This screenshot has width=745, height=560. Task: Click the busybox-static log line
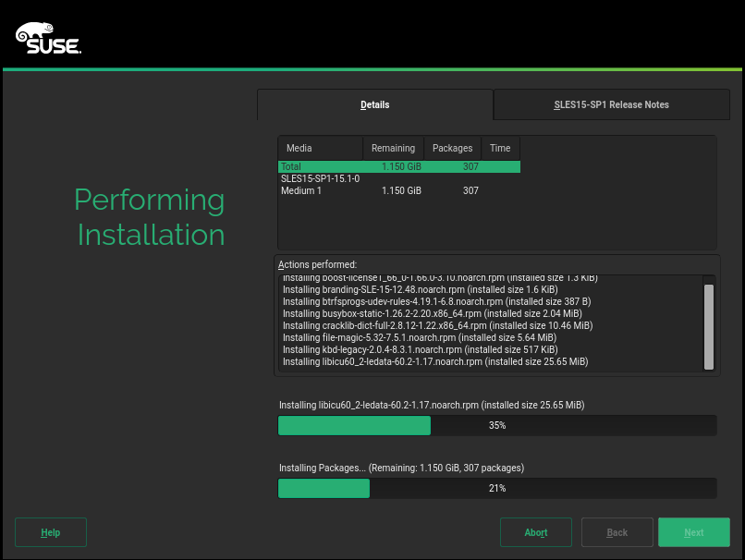(x=433, y=313)
